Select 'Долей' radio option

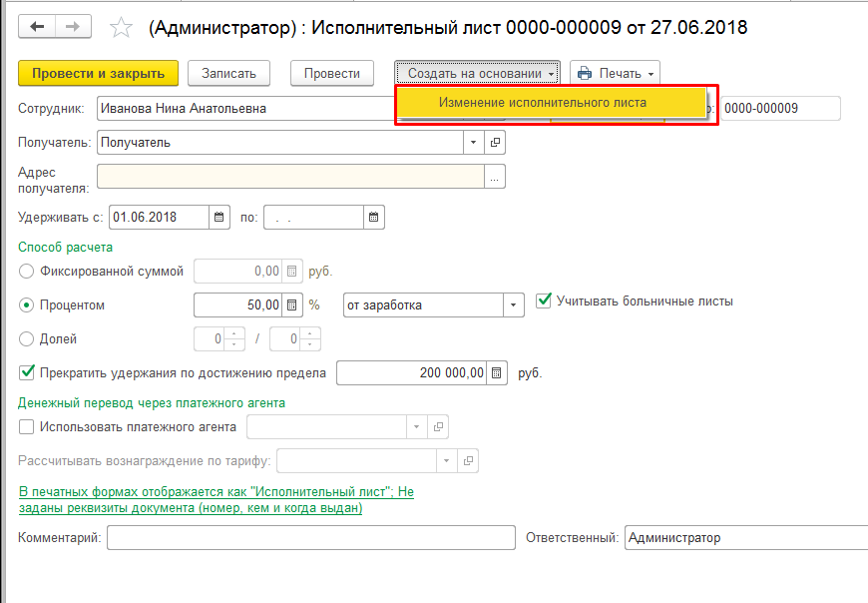[27, 339]
